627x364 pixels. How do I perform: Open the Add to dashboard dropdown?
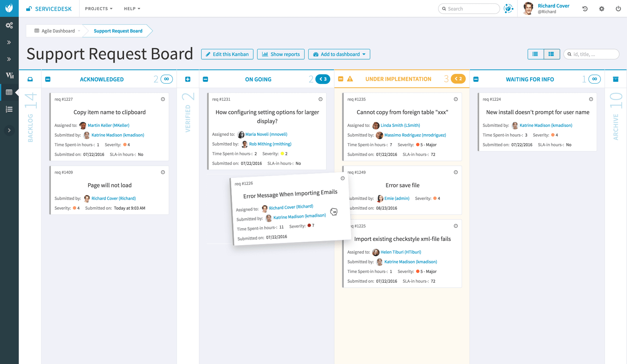(x=339, y=54)
